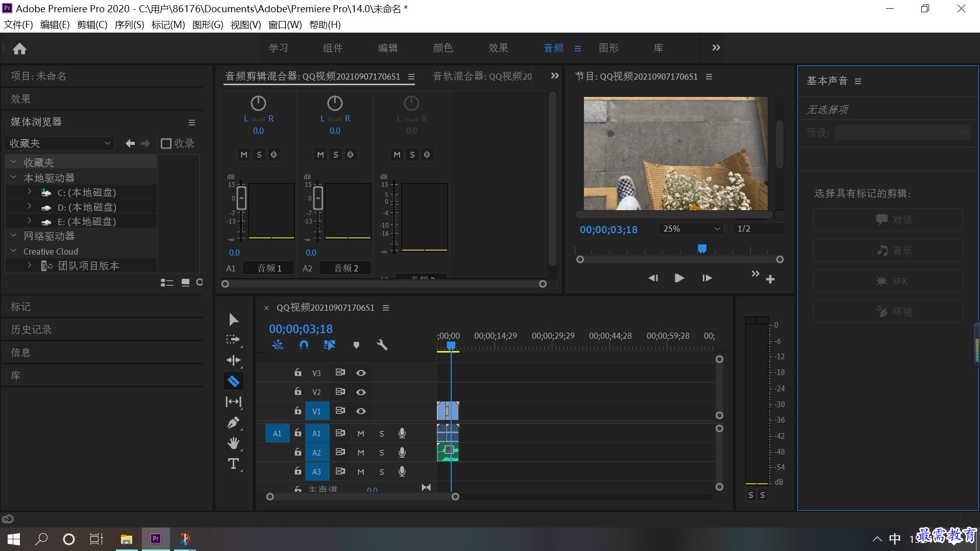Open the 文件(F) menu
This screenshot has width=980, height=551.
tap(18, 25)
